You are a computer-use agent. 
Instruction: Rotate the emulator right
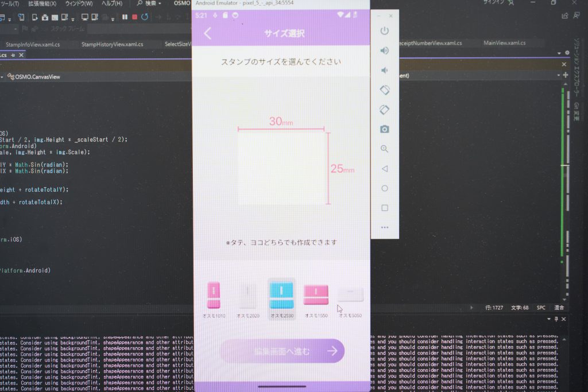click(x=384, y=110)
